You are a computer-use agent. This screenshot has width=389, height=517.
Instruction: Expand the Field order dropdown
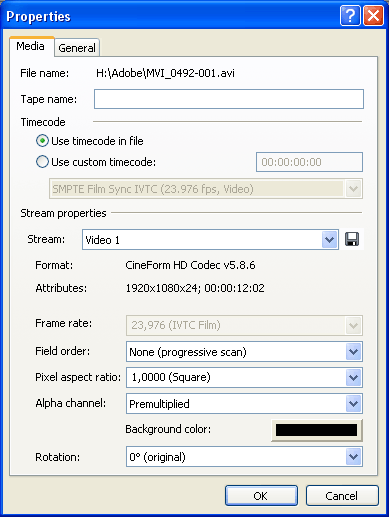244,352
